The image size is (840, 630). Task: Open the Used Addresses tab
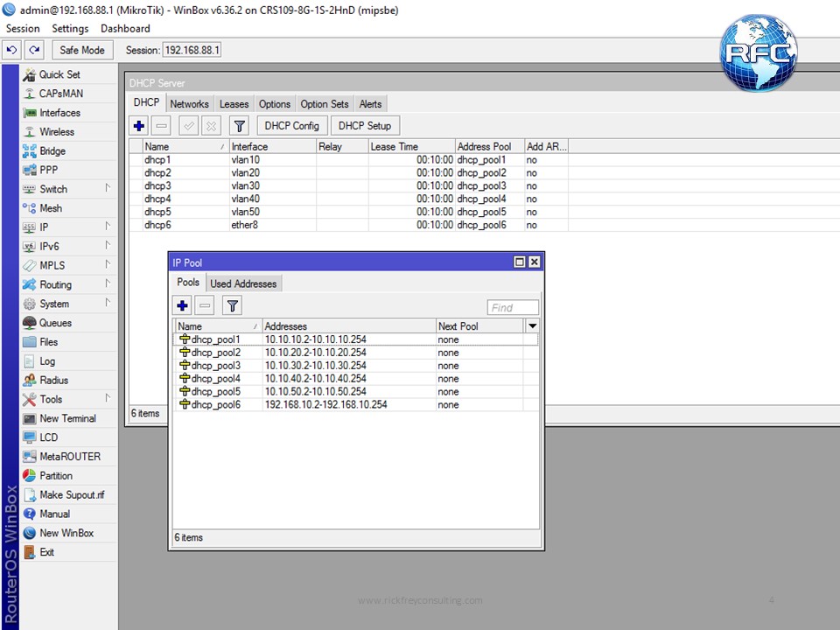tap(243, 283)
